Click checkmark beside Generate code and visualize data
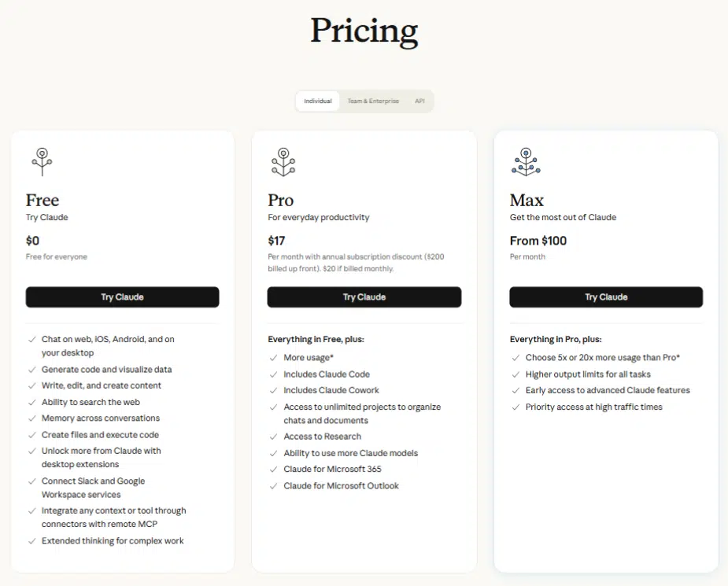Image resolution: width=728 pixels, height=586 pixels. 32,370
